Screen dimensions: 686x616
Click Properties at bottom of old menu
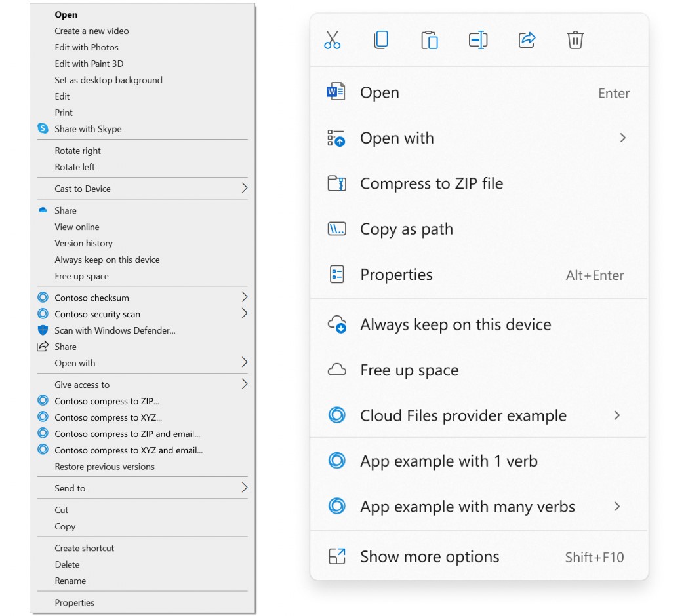click(x=74, y=603)
